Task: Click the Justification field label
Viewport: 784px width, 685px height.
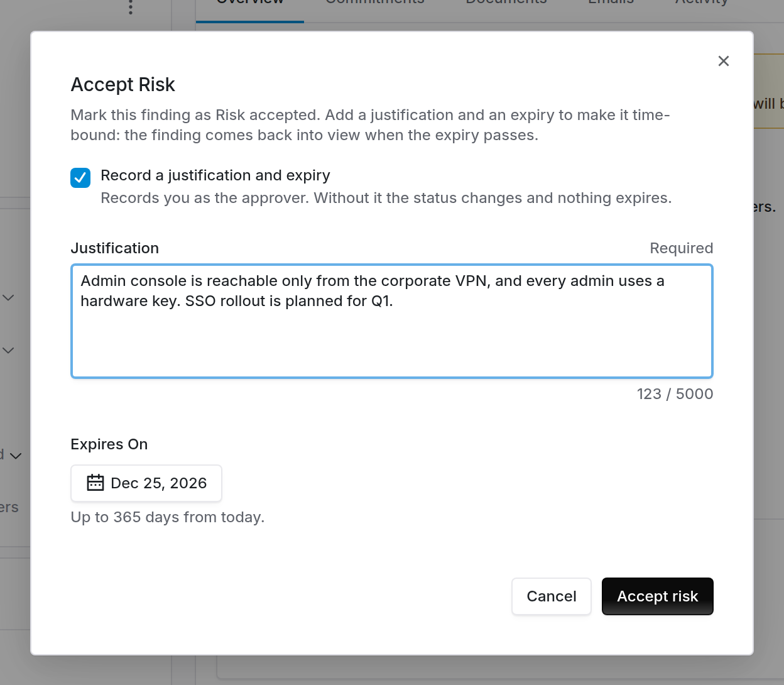Action: tap(115, 248)
